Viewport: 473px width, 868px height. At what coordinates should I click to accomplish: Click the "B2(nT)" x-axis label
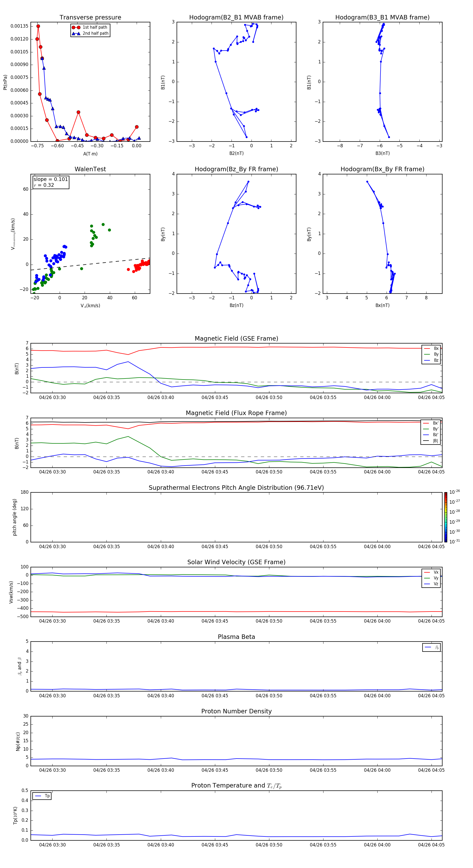(x=236, y=153)
